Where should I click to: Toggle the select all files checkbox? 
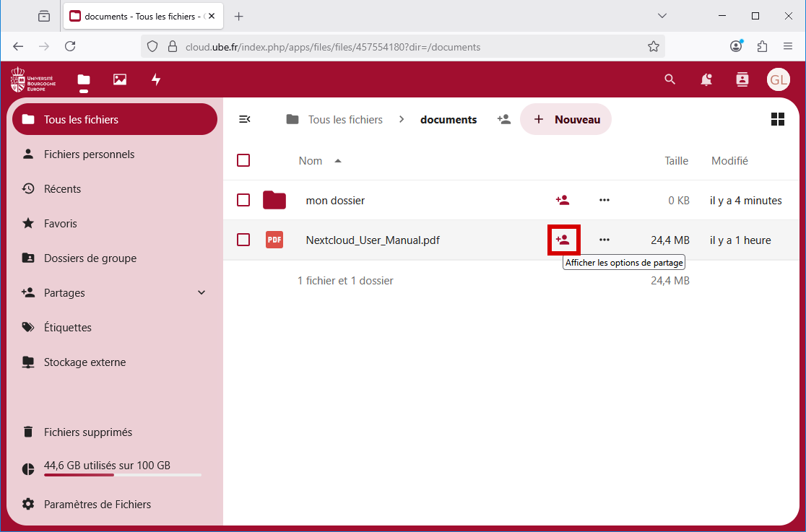pos(243,160)
